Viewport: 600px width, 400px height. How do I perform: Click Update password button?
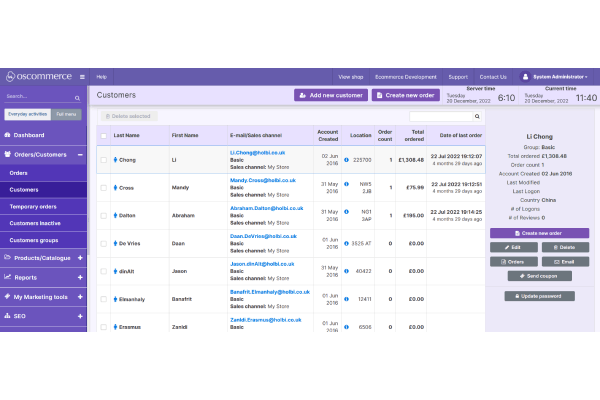pos(540,296)
